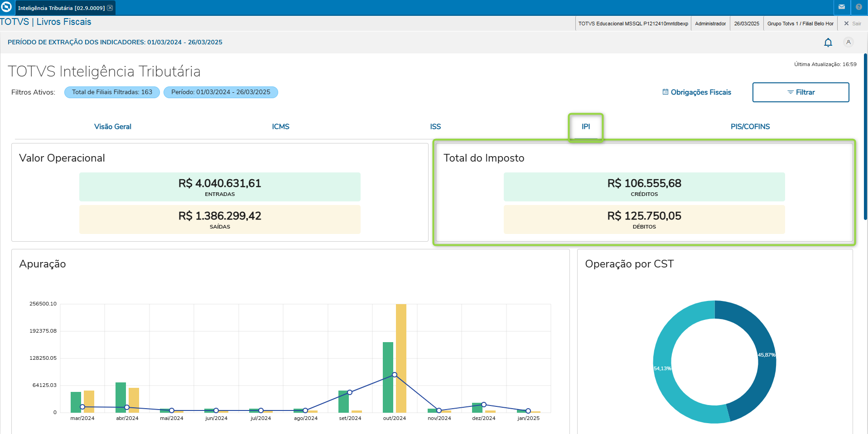Viewport: 868px width, 434px height.
Task: Close the Inteligência Tributária tab with its X icon
Action: pyautogui.click(x=110, y=8)
